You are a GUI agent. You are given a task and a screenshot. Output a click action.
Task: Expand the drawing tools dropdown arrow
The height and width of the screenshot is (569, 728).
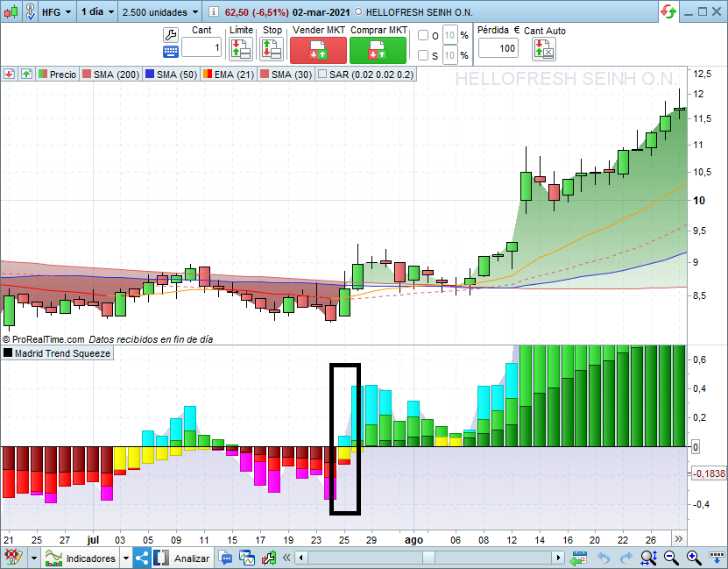33,558
